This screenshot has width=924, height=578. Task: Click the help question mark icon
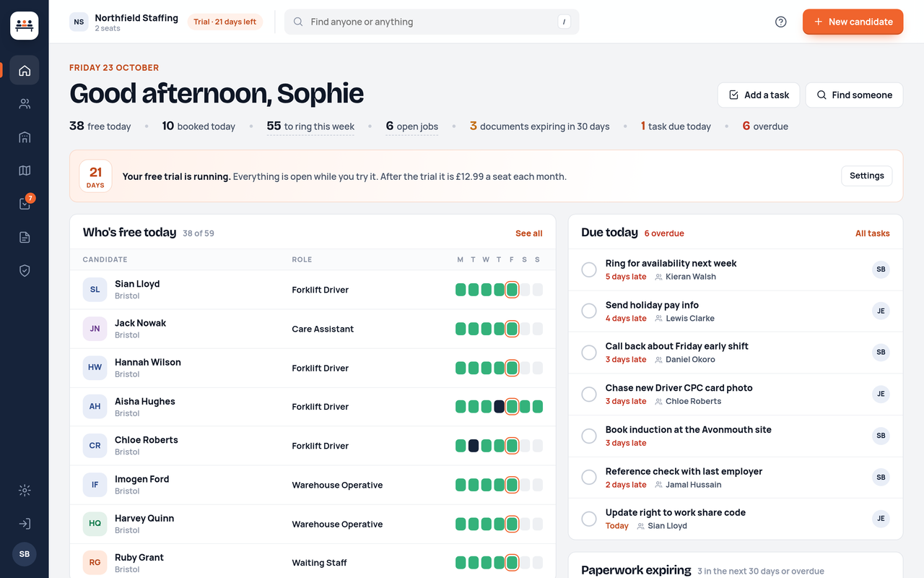click(x=780, y=22)
